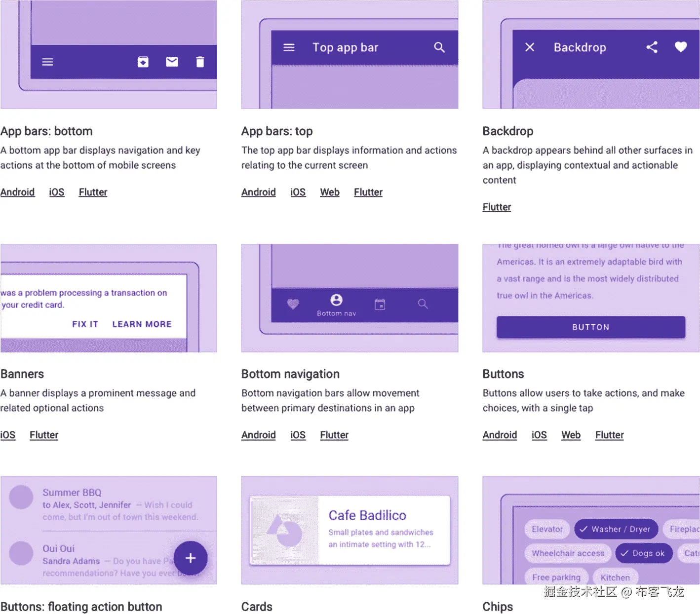Click the search icon in Top app bar
Viewport: 700px width, 614px height.
(x=439, y=47)
